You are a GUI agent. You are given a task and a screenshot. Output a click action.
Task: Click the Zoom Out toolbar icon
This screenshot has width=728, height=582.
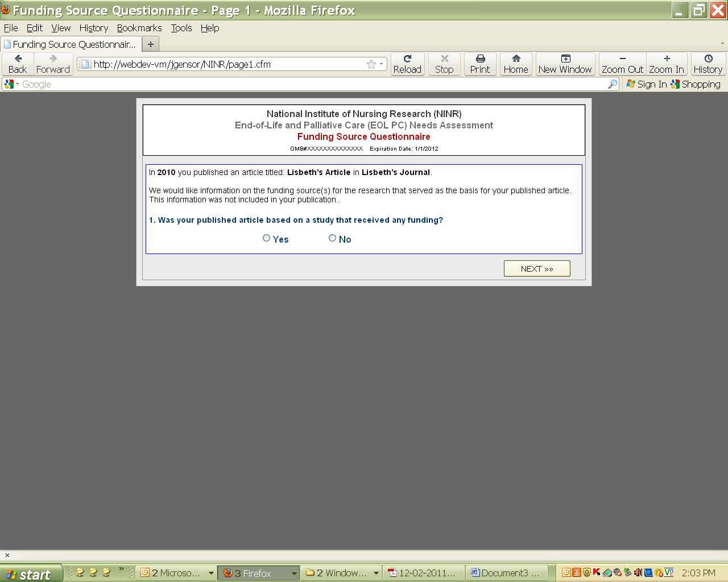pos(622,64)
